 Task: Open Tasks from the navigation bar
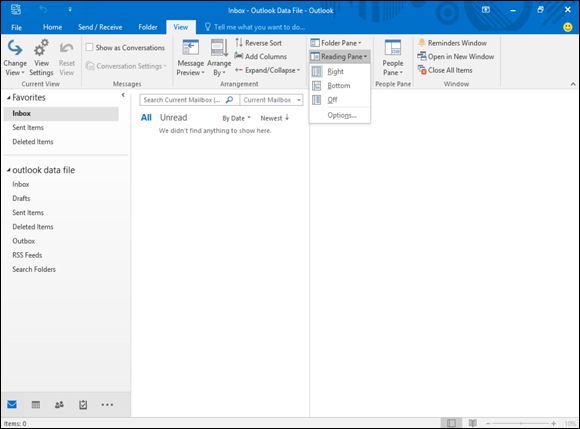[83, 405]
